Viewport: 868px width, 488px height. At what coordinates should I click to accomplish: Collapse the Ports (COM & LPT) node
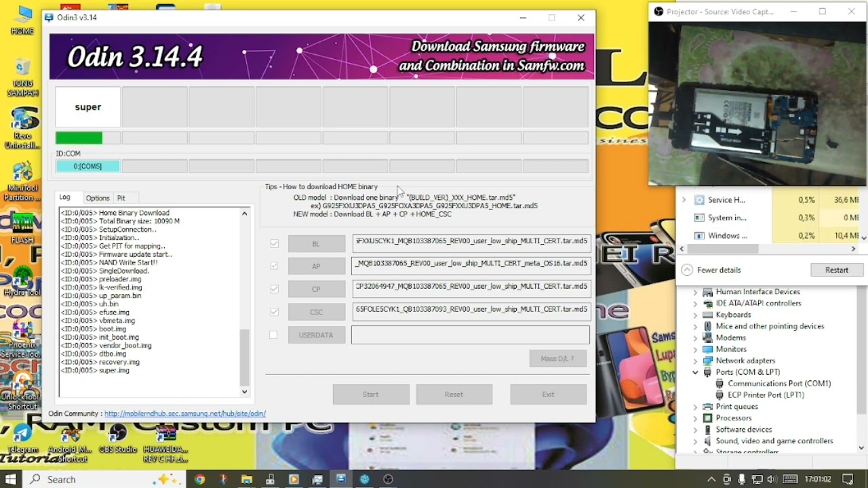695,372
